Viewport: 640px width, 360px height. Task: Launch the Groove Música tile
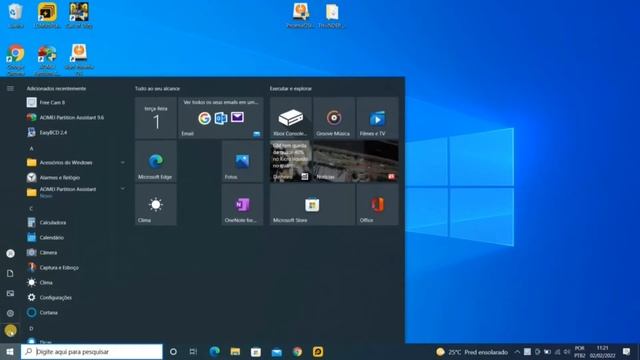[x=334, y=118]
